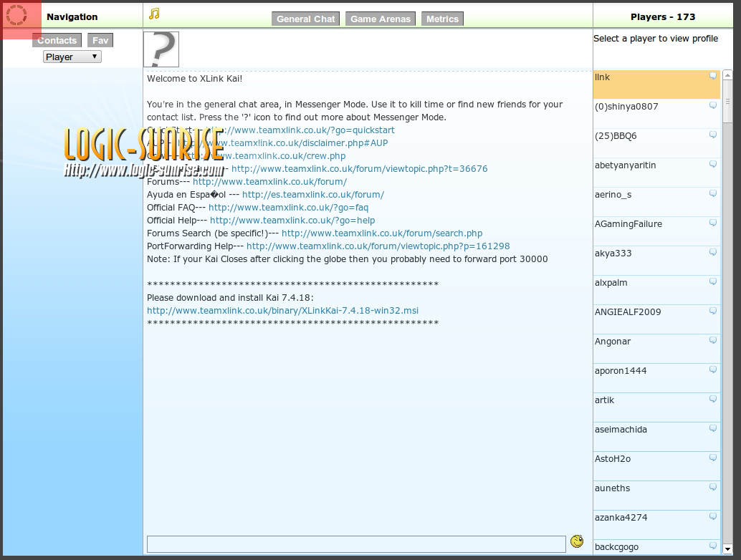Click the chat bubble icon next to artik
The width and height of the screenshot is (741, 560).
click(x=713, y=399)
